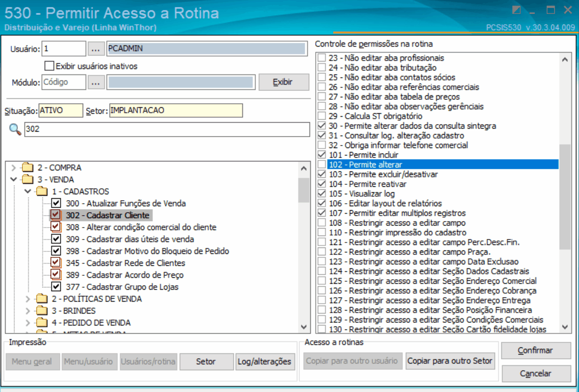Click permissions list scroll up arrow
The height and width of the screenshot is (392, 579).
(565, 60)
